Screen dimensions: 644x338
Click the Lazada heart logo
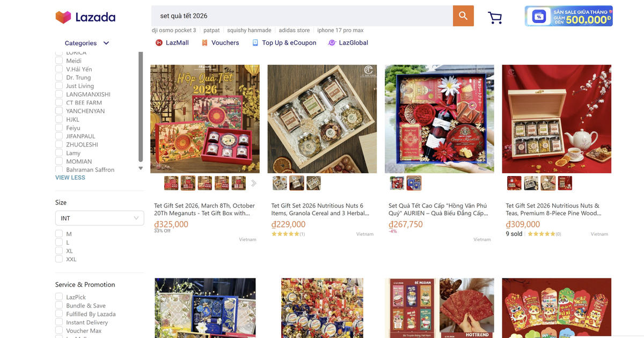coord(63,17)
